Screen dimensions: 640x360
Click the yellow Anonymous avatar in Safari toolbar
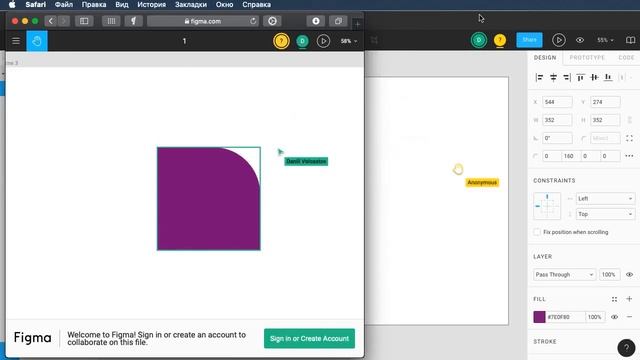pos(281,41)
